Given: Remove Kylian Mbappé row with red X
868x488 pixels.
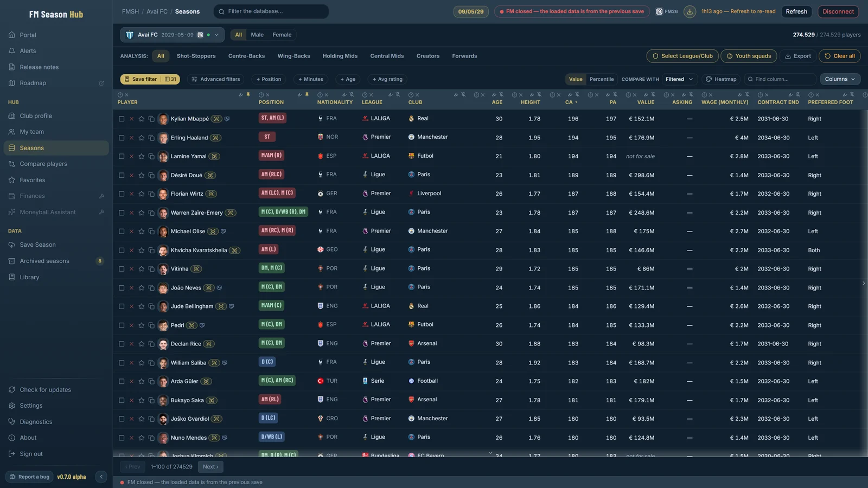Looking at the screenshot, I should (131, 119).
